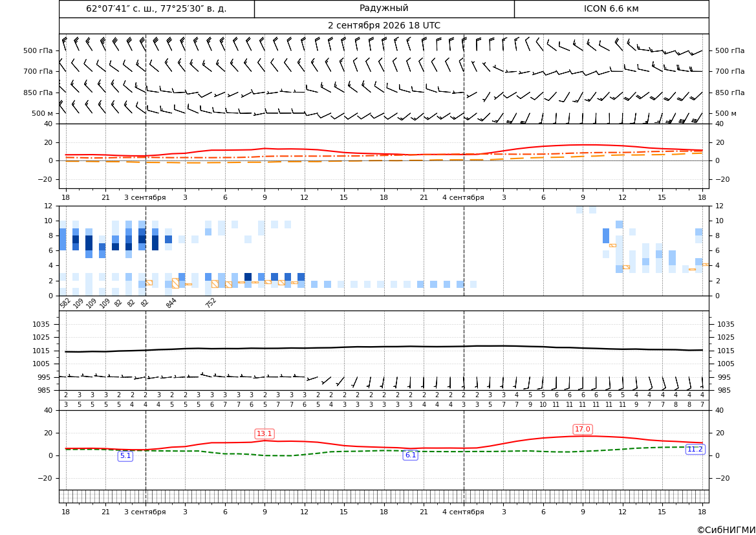Click the 3 сентября bottom axis label

(x=145, y=512)
